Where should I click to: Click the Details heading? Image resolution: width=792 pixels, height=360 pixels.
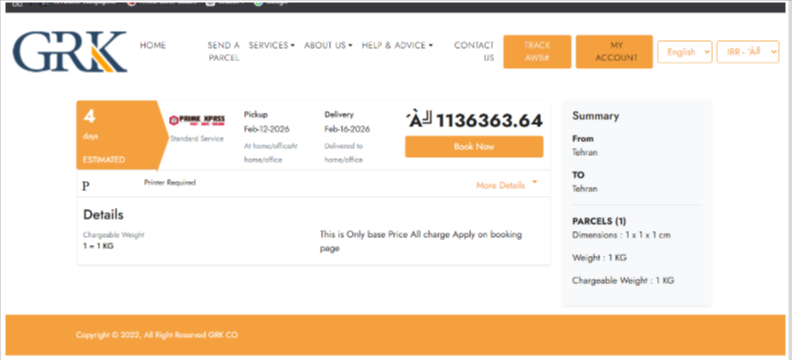pyautogui.click(x=103, y=215)
